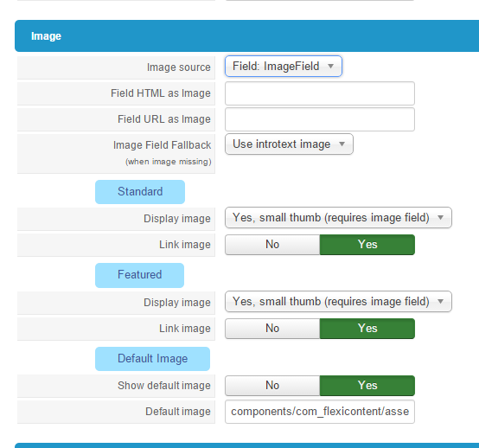Click the Image Field Fallback label

click(162, 144)
